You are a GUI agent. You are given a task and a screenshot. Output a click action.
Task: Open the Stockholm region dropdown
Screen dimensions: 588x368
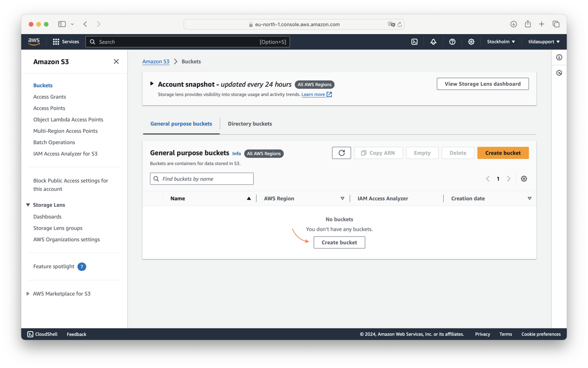coord(501,42)
